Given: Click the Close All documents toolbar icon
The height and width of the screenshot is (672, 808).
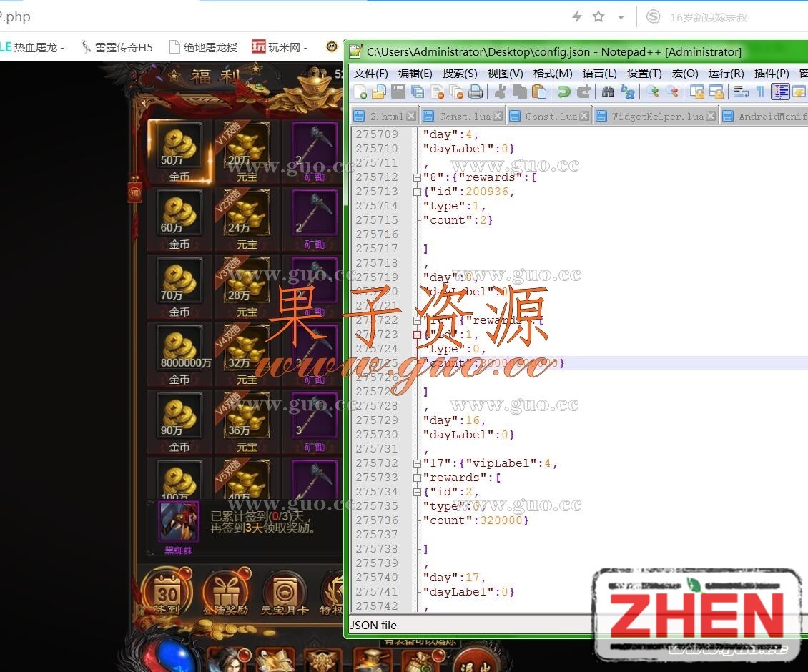Looking at the screenshot, I should (x=456, y=92).
